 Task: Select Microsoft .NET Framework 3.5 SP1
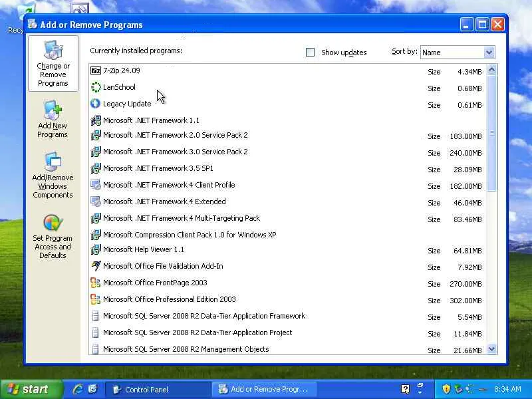coord(288,168)
